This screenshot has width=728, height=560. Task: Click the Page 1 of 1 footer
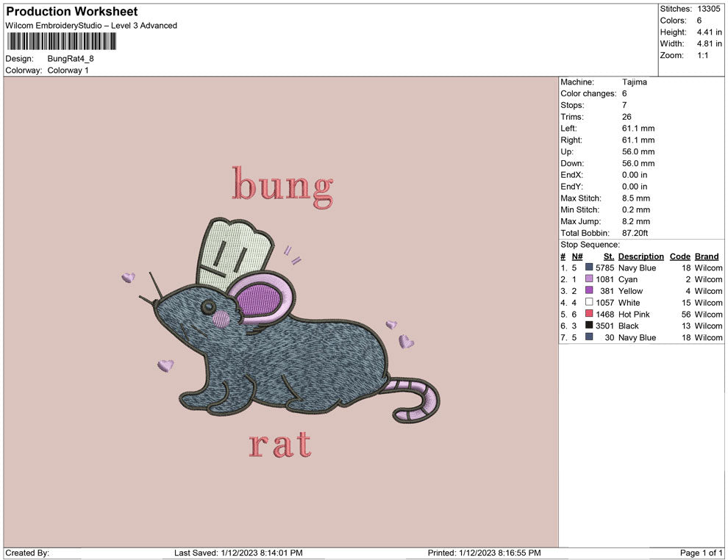pos(702,553)
